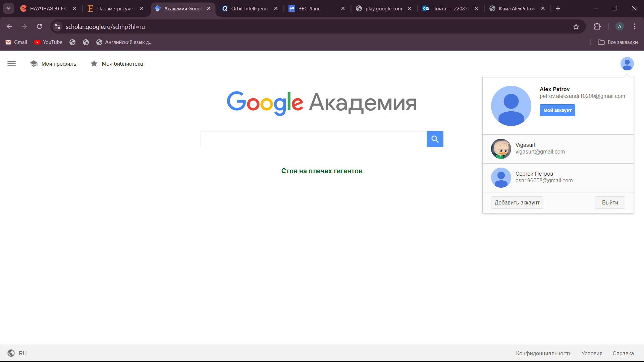The height and width of the screenshot is (362, 644).
Task: Click second globe bookmark on bookmarks bar
Action: [x=86, y=42]
